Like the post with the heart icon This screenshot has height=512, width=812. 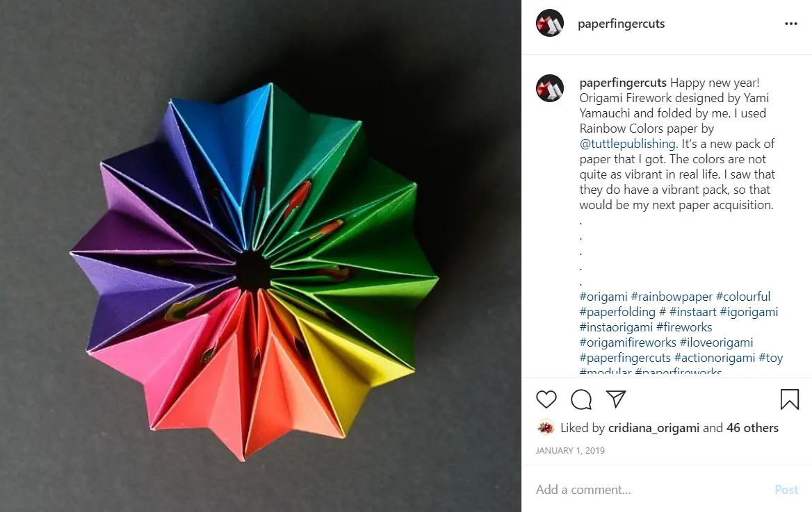coord(546,399)
